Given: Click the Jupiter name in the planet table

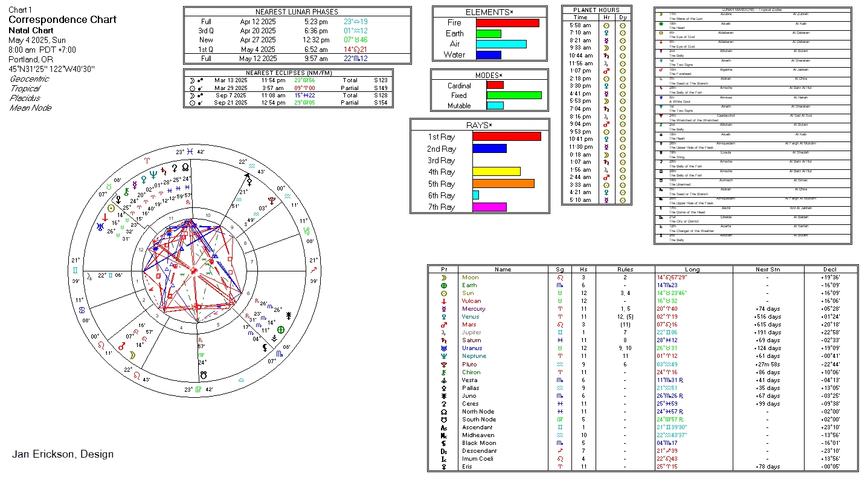Looking at the screenshot, I should 471,333.
